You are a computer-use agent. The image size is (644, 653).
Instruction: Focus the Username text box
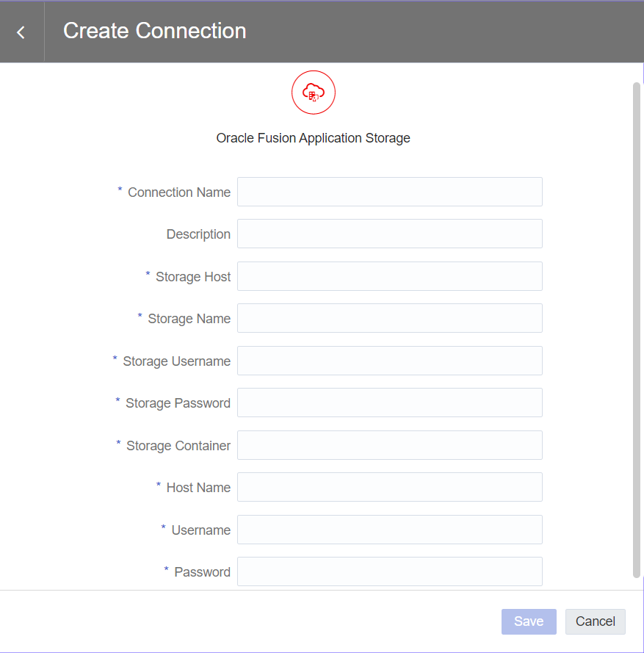(390, 530)
